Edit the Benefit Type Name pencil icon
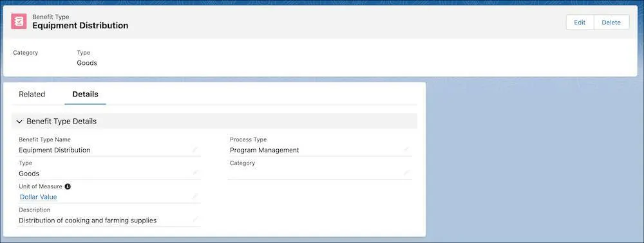The image size is (644, 243). (195, 150)
